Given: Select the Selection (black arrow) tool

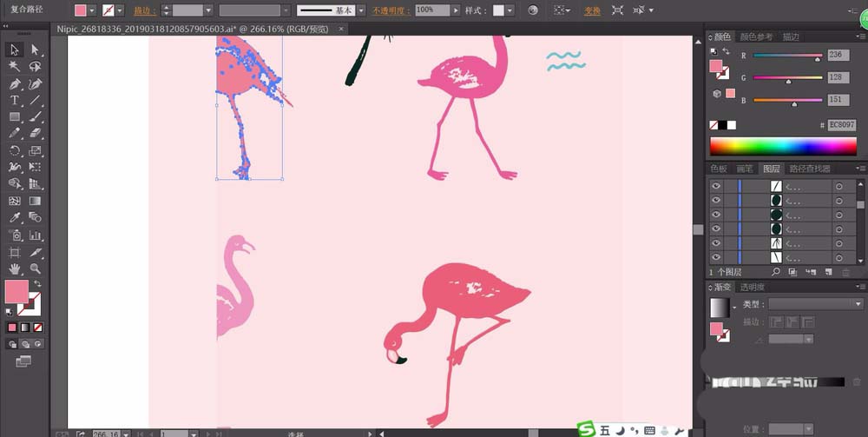Looking at the screenshot, I should pos(15,50).
